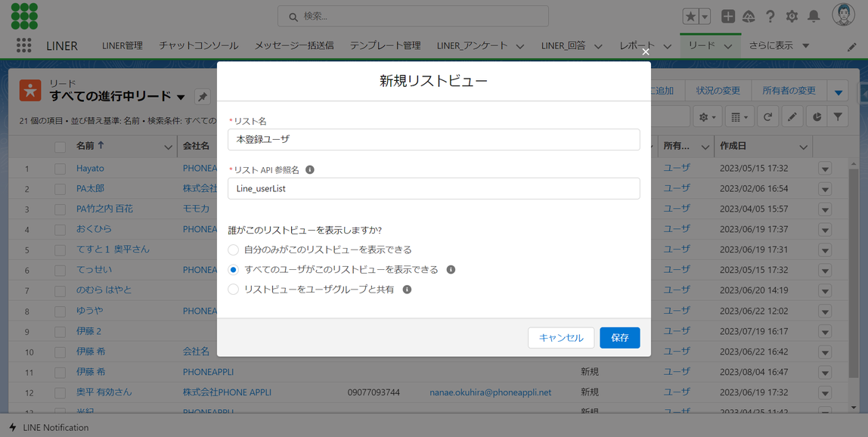Click the green dots company logo
The image size is (868, 437).
[x=24, y=16]
